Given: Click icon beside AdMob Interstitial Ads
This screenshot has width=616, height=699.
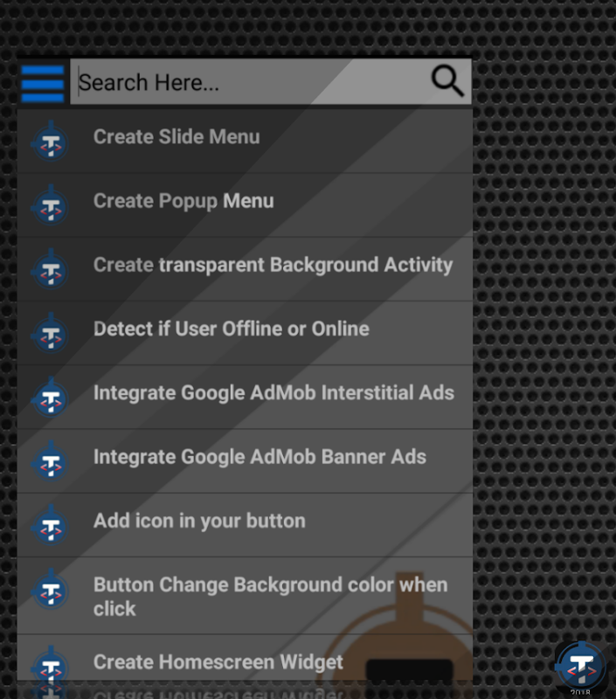Looking at the screenshot, I should tap(51, 398).
